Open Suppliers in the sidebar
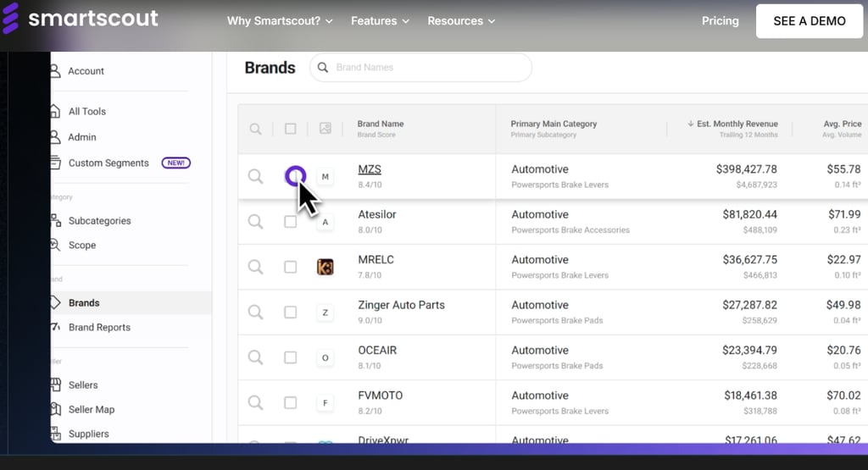Screen dimensions: 868x470 pyautogui.click(x=88, y=434)
